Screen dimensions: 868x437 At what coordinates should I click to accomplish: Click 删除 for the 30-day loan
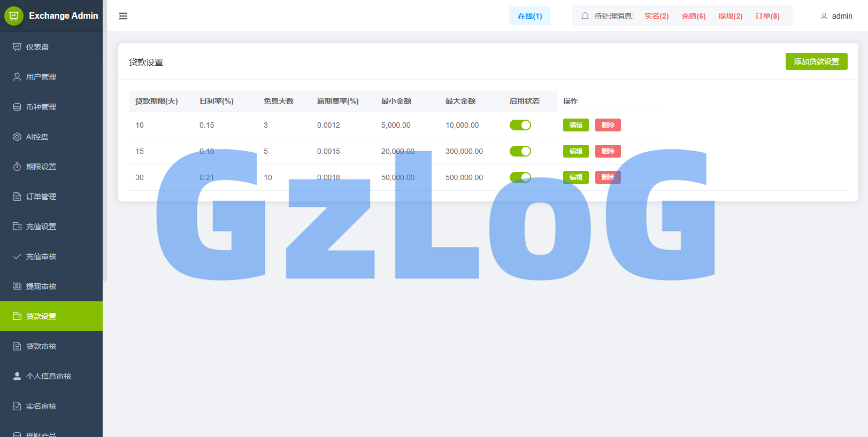pyautogui.click(x=608, y=177)
